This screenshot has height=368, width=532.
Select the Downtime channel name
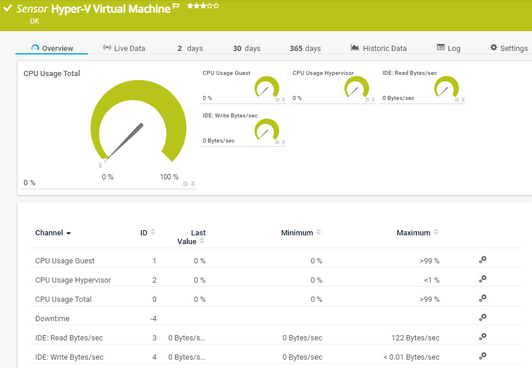(x=52, y=318)
